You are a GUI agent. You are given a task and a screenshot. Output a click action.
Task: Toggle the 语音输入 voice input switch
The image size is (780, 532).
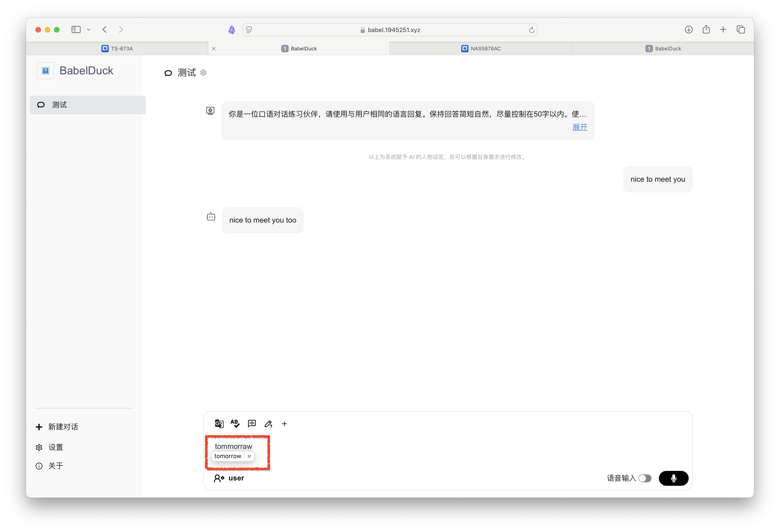[x=645, y=478]
